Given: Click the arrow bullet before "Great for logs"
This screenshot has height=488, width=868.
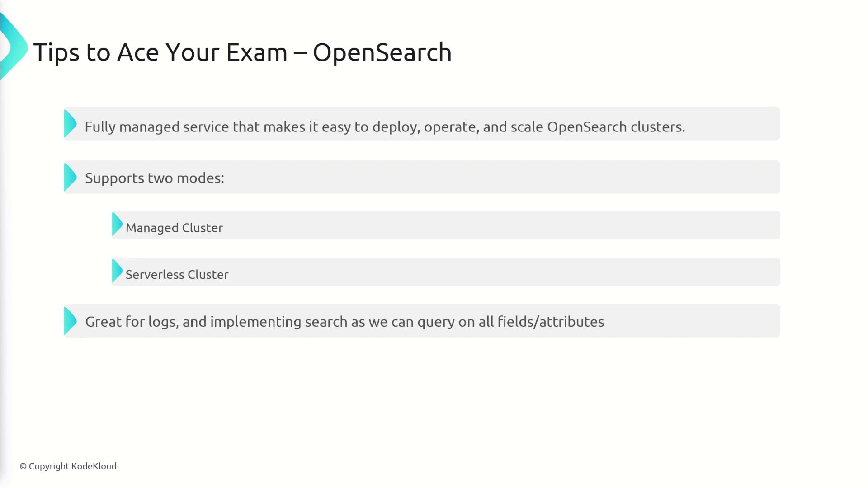Looking at the screenshot, I should 70,321.
